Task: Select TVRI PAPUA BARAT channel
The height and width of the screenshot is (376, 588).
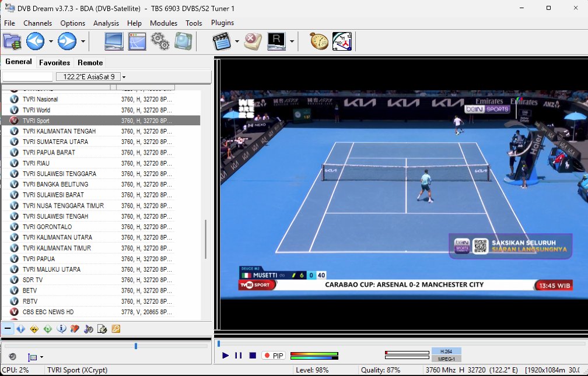Action: pyautogui.click(x=101, y=153)
